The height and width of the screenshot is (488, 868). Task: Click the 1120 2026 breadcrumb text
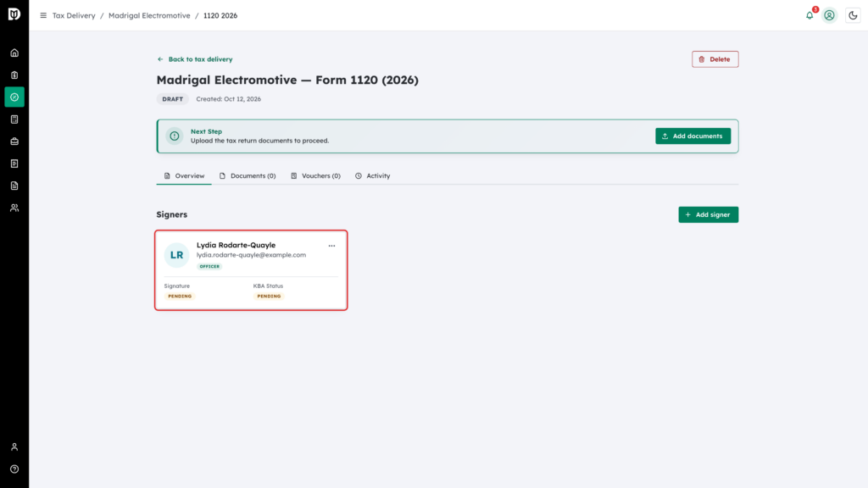pos(220,15)
